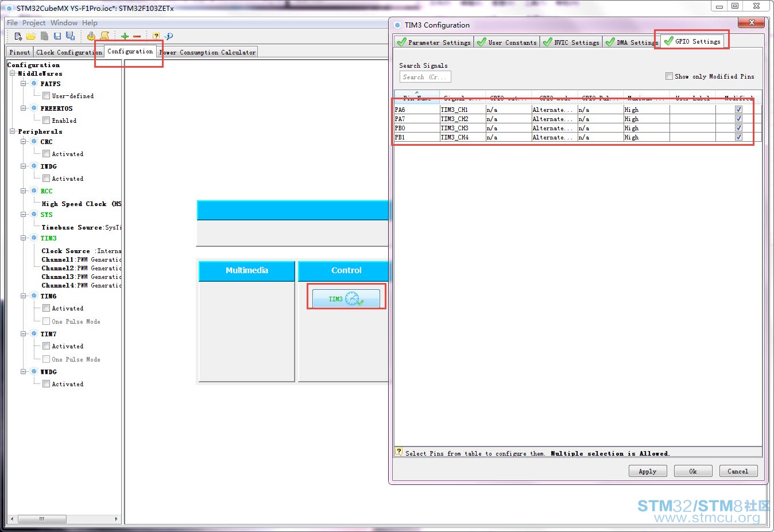Collapse the Peripherals tree node
This screenshot has width=774, height=532.
coord(12,131)
